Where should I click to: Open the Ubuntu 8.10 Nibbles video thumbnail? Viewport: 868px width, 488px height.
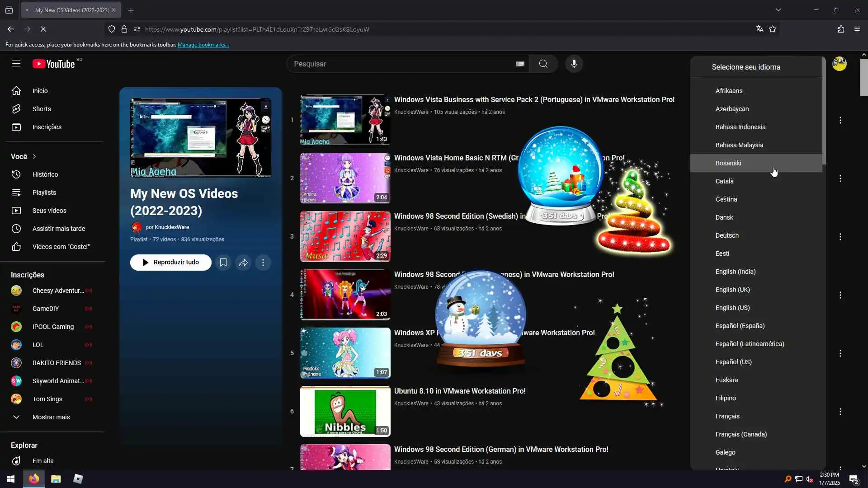tap(345, 411)
